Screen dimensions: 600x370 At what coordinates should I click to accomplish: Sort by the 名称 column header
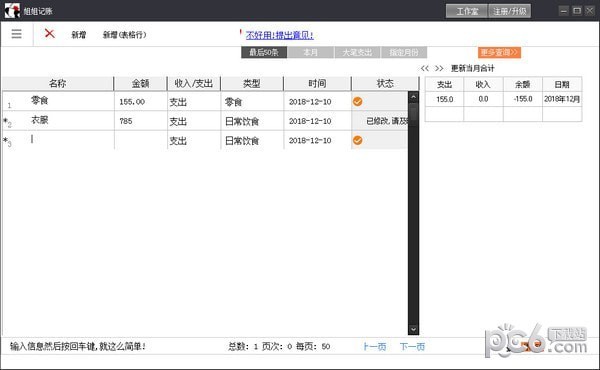pos(58,83)
